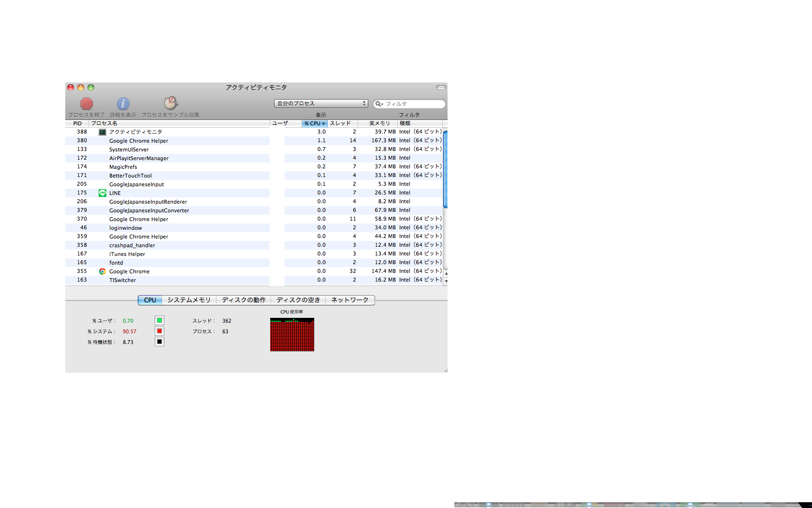Select the SystemUIServer process row

254,149
